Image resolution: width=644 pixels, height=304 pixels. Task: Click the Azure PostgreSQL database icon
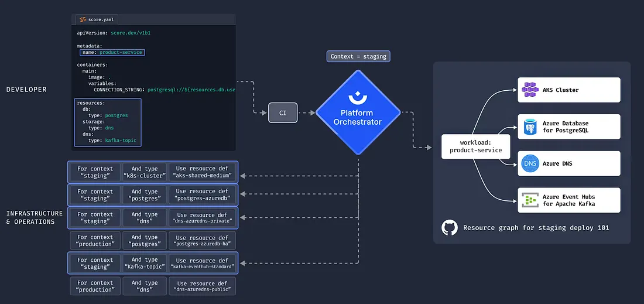530,127
